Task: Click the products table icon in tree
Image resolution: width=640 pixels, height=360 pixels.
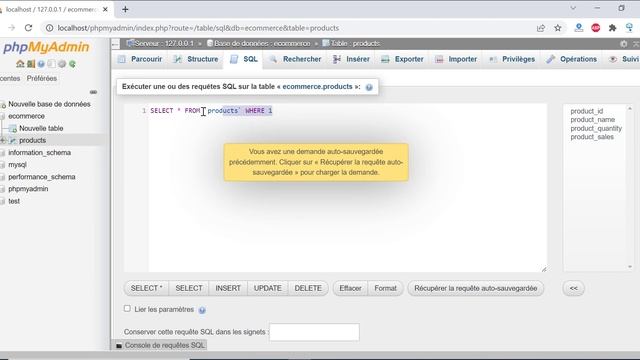Action: [x=13, y=140]
